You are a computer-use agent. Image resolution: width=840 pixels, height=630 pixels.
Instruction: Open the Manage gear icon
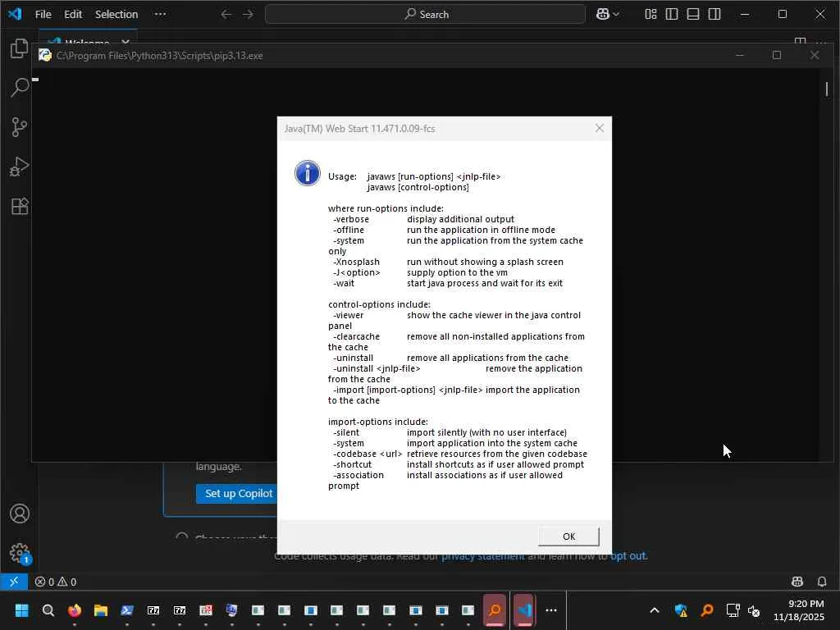[20, 553]
